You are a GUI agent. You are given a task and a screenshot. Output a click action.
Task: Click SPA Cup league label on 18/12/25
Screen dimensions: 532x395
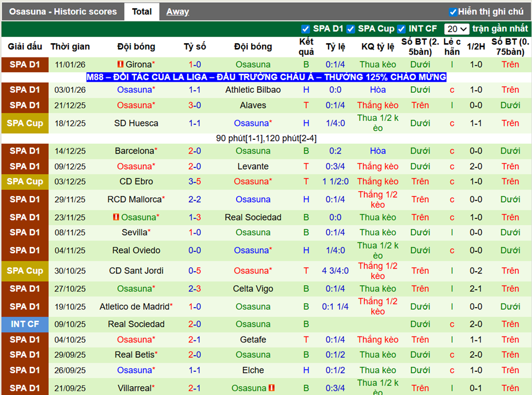click(25, 123)
